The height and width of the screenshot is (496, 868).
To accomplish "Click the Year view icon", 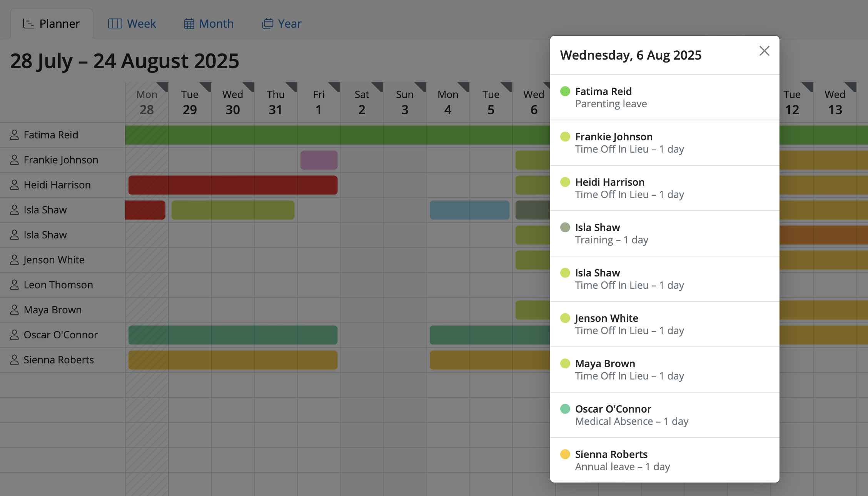I will [x=267, y=24].
